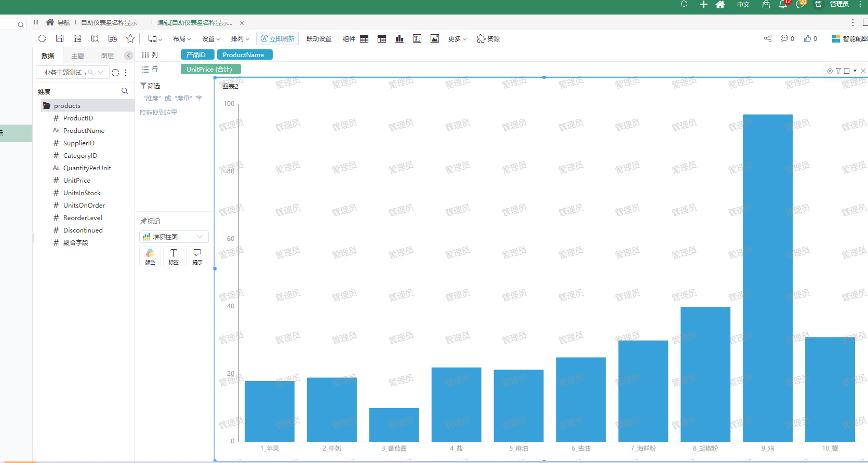
Task: Close the 编辑 editing tab
Action: pos(242,23)
